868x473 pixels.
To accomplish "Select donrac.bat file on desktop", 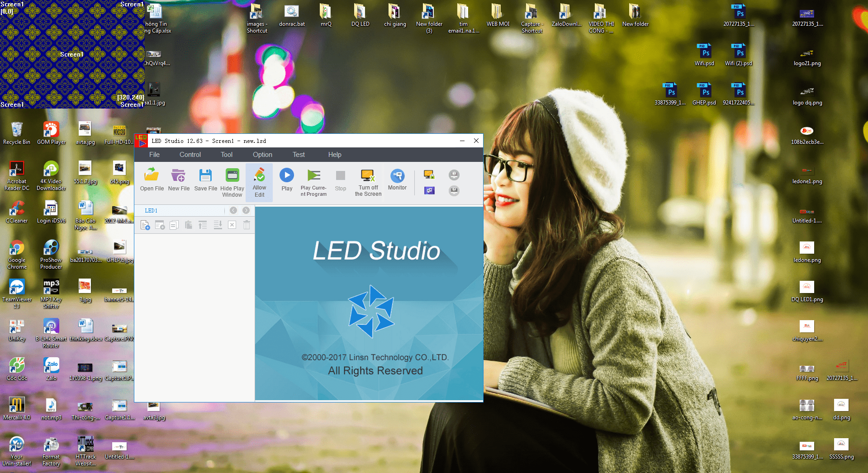I will tap(292, 15).
